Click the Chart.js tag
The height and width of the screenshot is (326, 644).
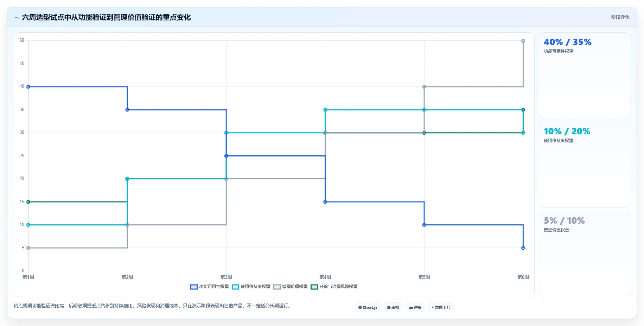coord(368,307)
